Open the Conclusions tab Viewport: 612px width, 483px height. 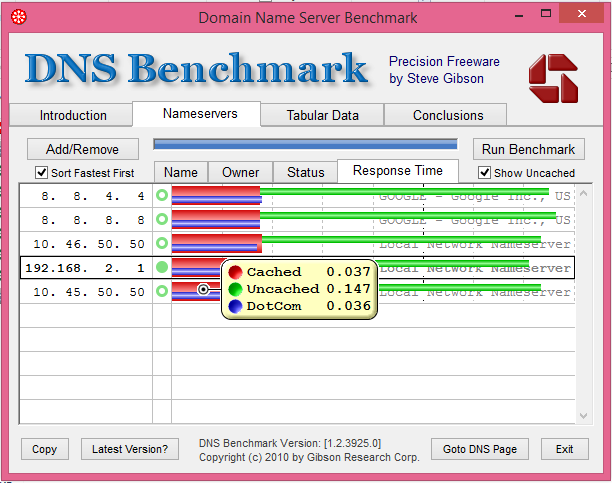[446, 115]
